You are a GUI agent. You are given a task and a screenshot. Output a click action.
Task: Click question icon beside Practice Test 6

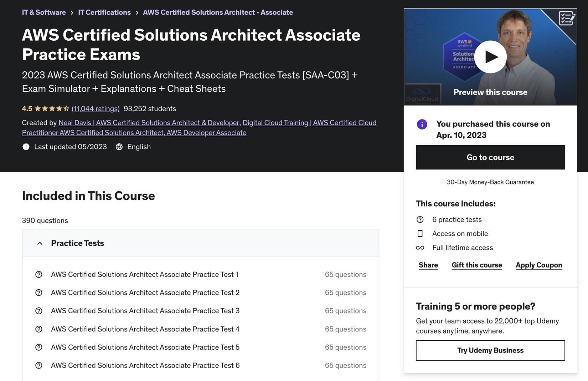[x=39, y=366]
